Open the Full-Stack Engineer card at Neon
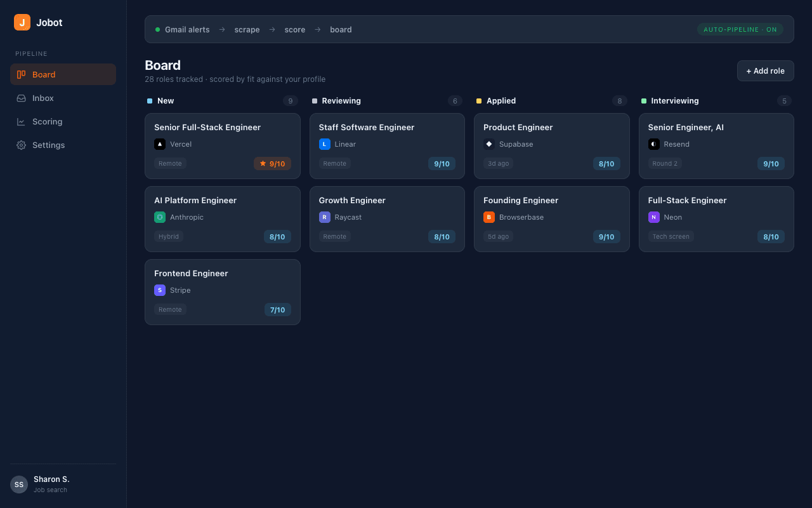 [x=716, y=219]
